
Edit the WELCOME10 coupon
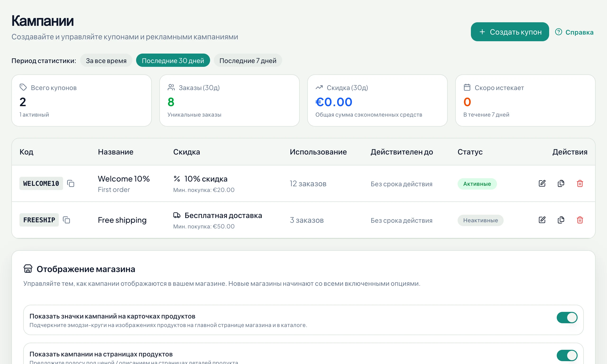[x=542, y=183]
